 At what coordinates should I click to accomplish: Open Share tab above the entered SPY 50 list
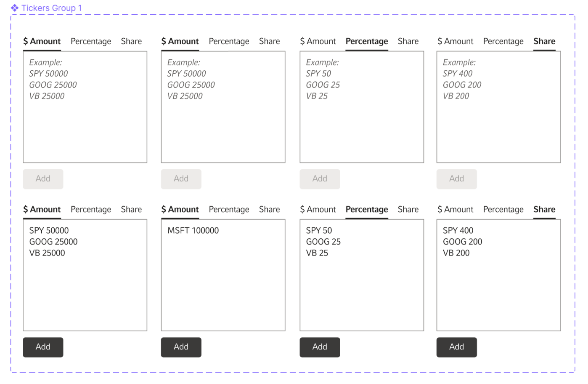408,210
